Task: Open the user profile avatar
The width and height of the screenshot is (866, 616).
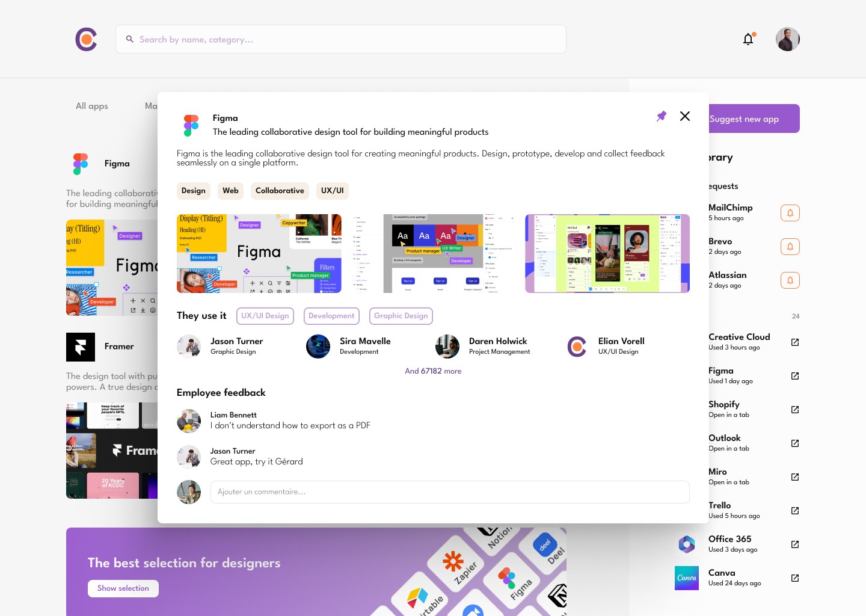Action: (788, 39)
